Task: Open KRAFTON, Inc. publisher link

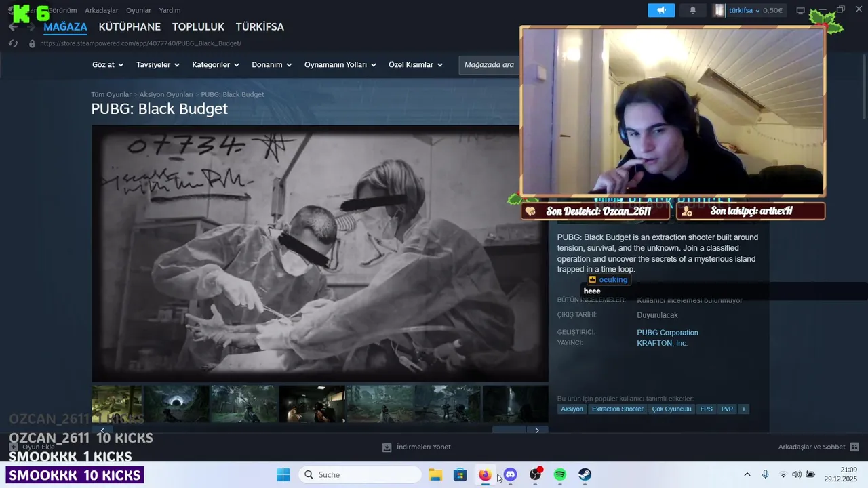Action: 662,343
